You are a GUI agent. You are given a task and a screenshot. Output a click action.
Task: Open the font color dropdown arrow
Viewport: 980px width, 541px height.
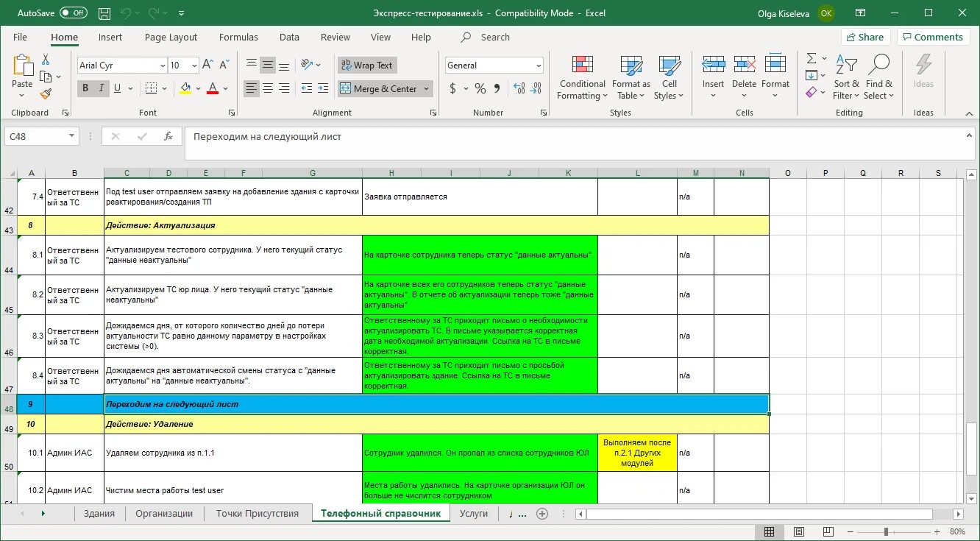click(x=226, y=88)
